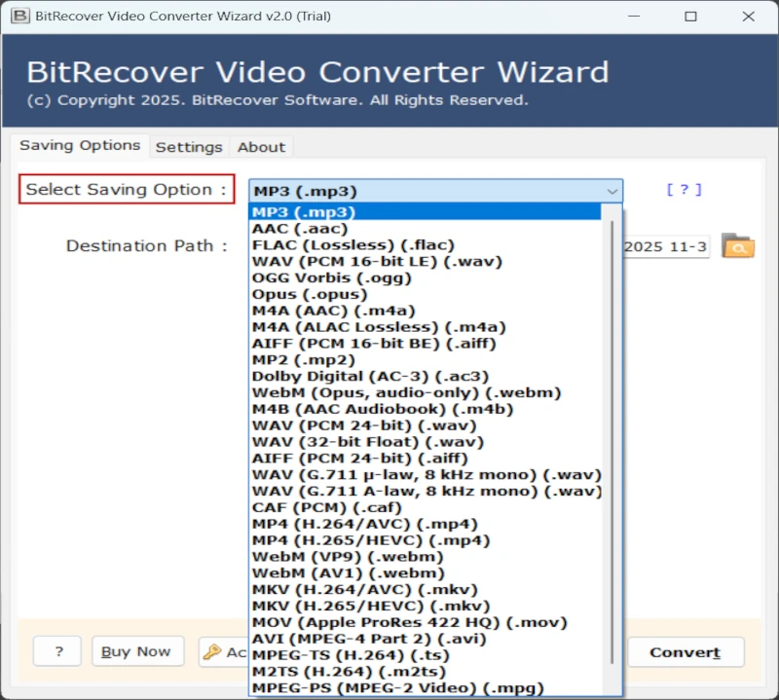Image resolution: width=779 pixels, height=700 pixels.
Task: Select AAC (.aac) option
Action: (x=425, y=229)
